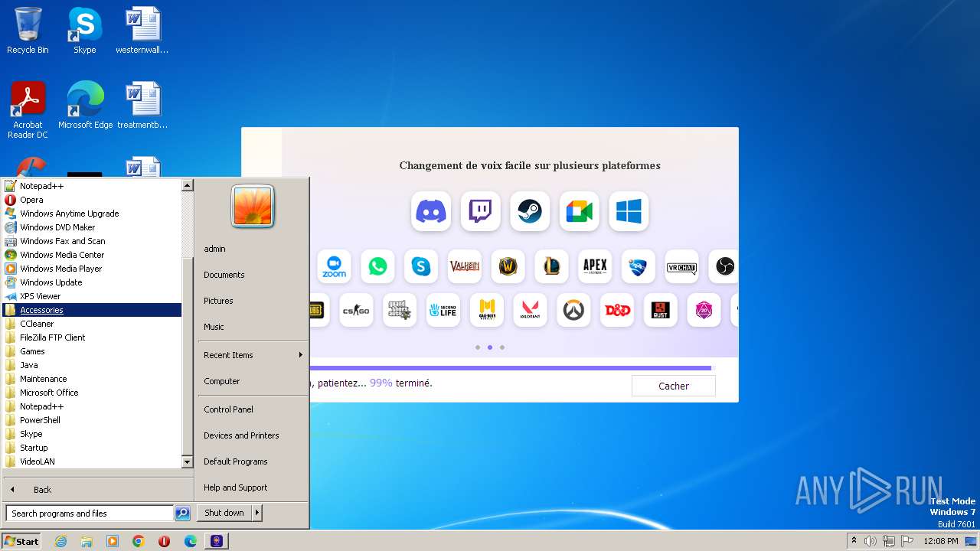Click the OBS icon
This screenshot has height=551, width=980.
[x=724, y=266]
